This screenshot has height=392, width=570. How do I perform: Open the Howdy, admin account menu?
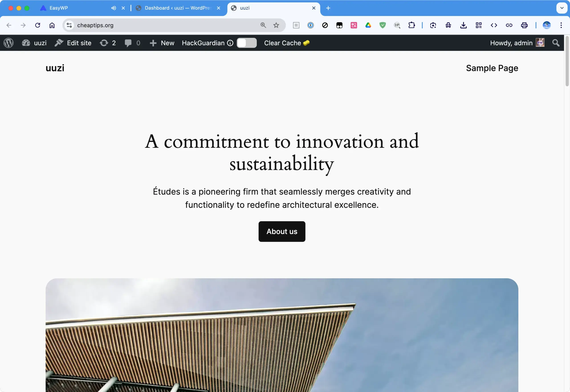[x=517, y=43]
